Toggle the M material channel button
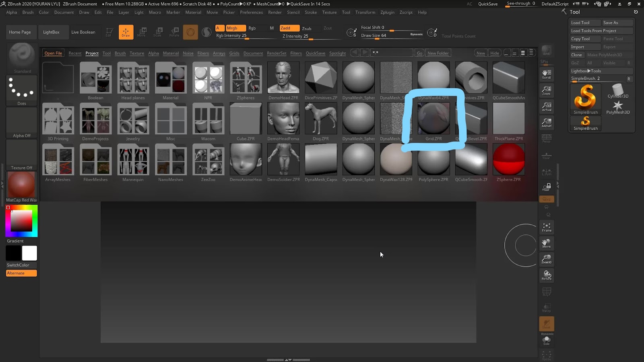The height and width of the screenshot is (362, 644). pyautogui.click(x=272, y=28)
